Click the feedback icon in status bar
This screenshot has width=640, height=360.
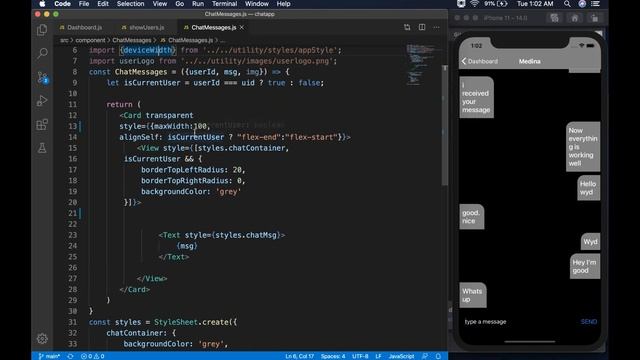tap(425, 356)
